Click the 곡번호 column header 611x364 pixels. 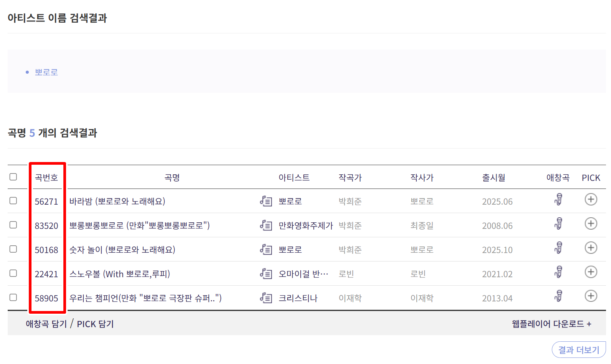click(x=46, y=177)
